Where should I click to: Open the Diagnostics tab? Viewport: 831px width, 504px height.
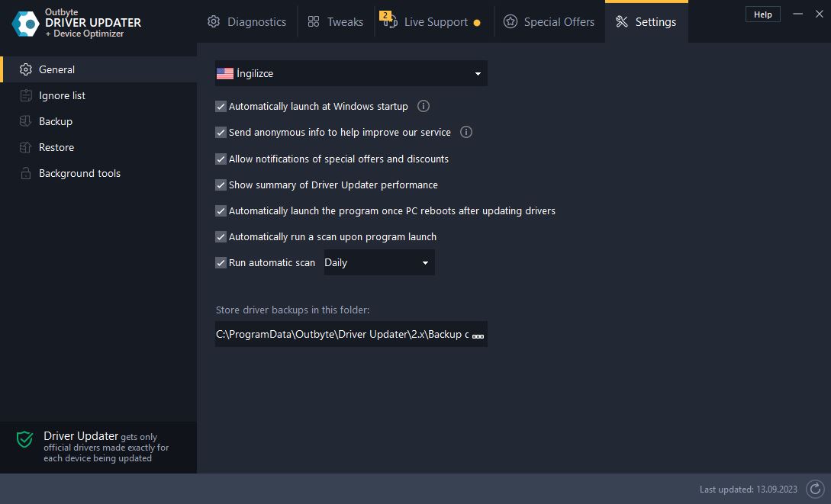[x=247, y=21]
